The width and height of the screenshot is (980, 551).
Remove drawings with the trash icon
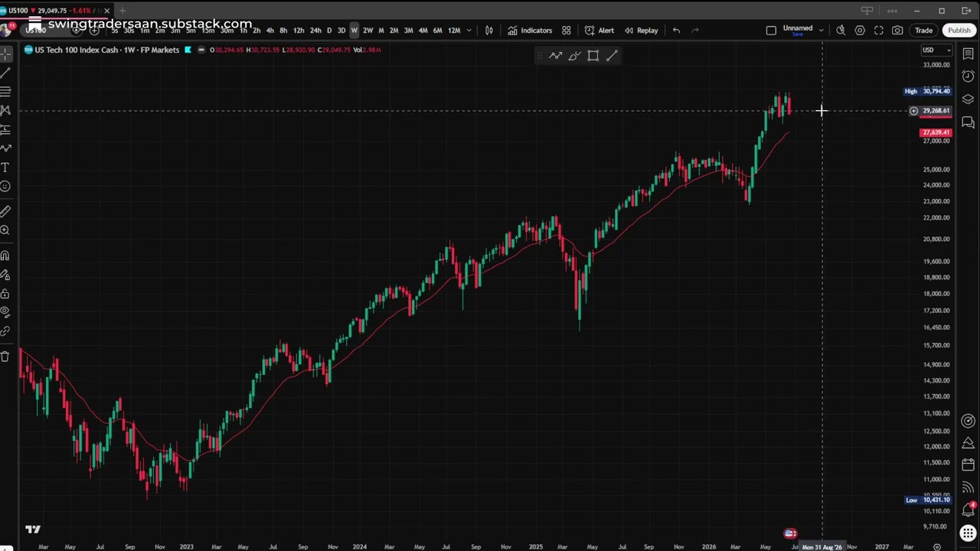(x=5, y=357)
